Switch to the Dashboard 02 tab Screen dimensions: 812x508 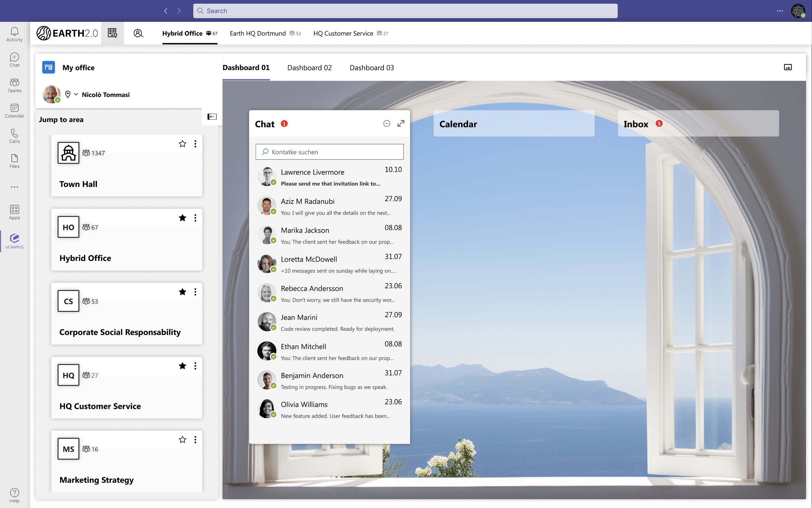pos(309,68)
